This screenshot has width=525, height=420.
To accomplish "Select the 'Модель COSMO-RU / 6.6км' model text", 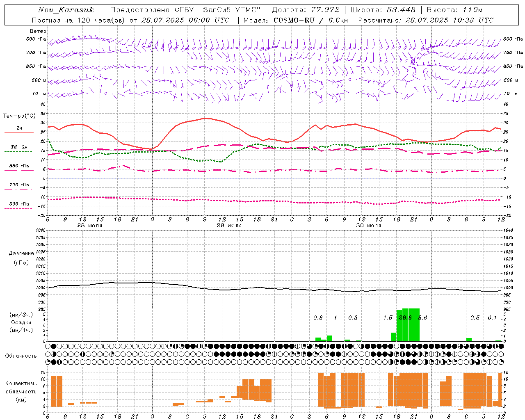I will [x=295, y=20].
